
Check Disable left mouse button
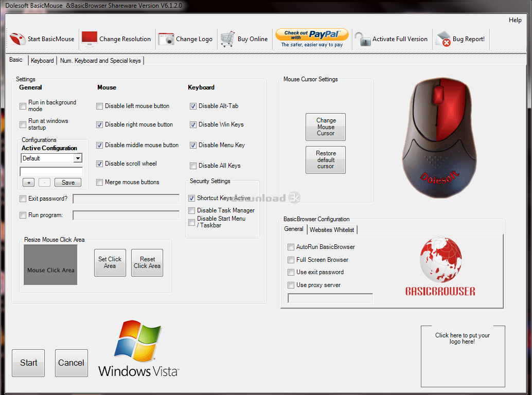point(99,106)
